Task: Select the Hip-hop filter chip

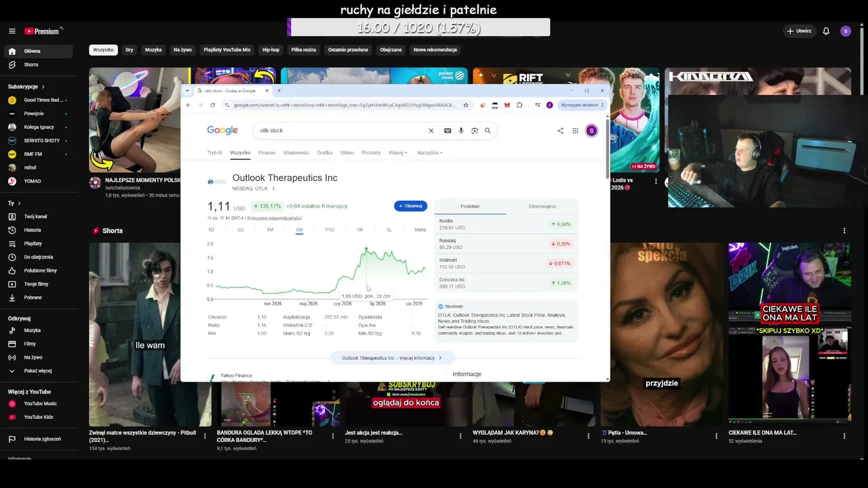Action: coord(271,50)
